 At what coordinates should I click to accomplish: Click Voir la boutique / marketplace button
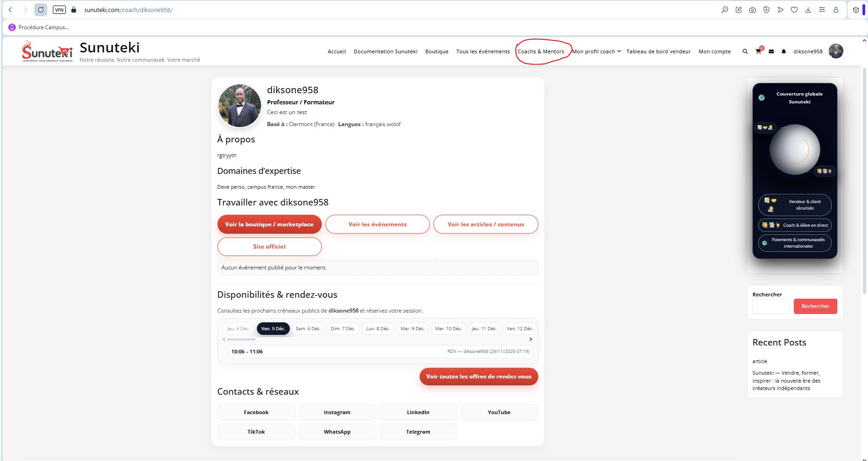coord(269,224)
